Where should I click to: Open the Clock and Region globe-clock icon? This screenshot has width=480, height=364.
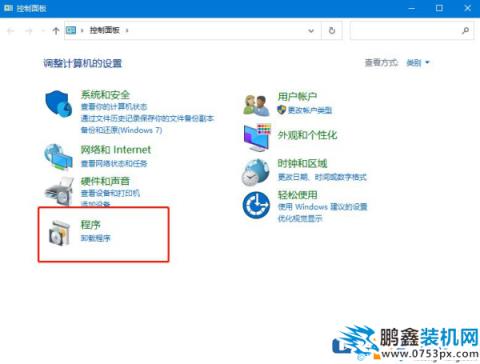pos(255,172)
